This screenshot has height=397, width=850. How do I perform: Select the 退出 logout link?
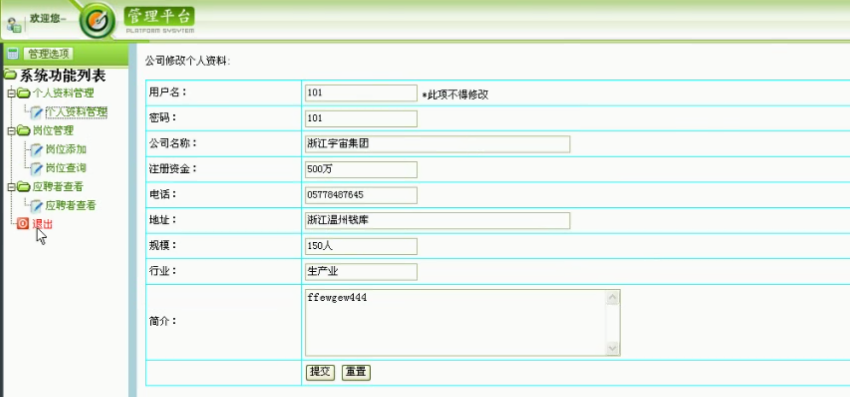[x=42, y=223]
